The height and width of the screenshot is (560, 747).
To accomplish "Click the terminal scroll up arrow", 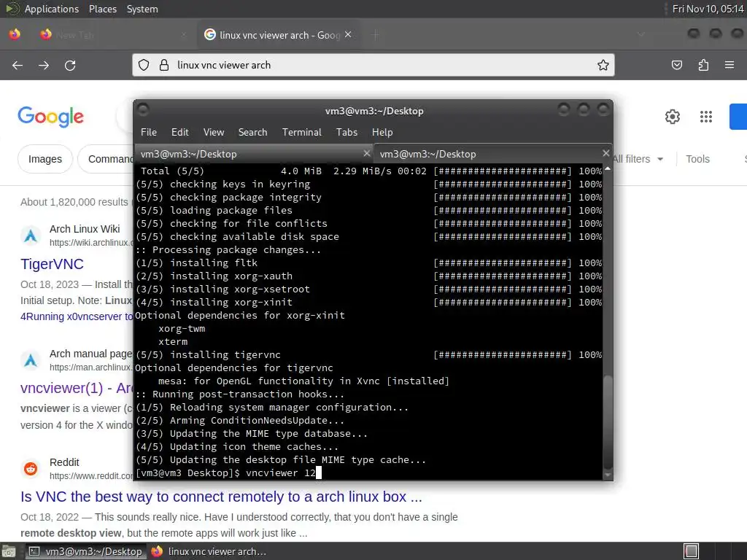I will pyautogui.click(x=608, y=168).
